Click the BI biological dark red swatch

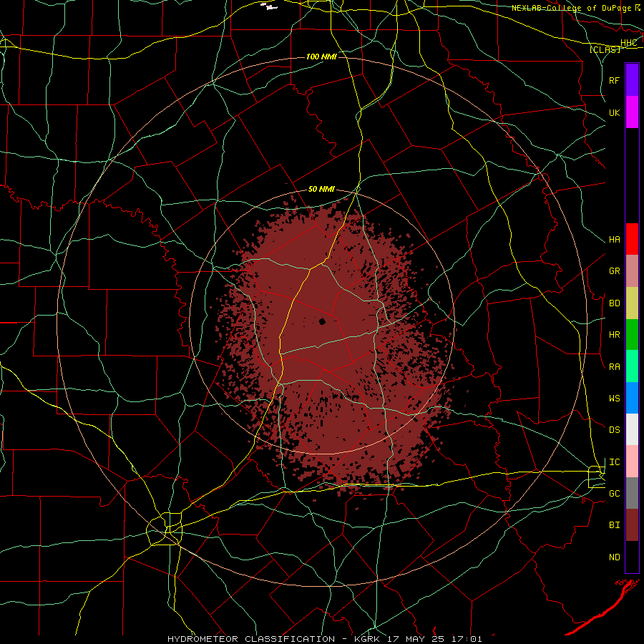[632, 525]
